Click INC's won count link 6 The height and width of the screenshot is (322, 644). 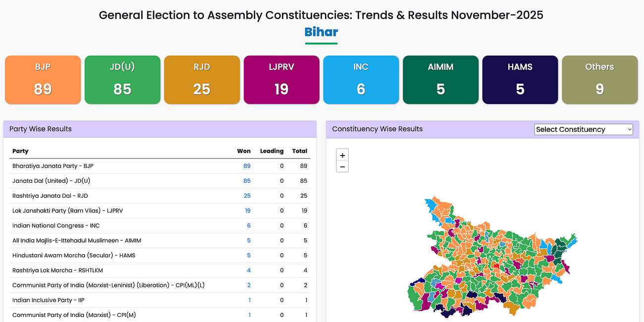(x=249, y=225)
